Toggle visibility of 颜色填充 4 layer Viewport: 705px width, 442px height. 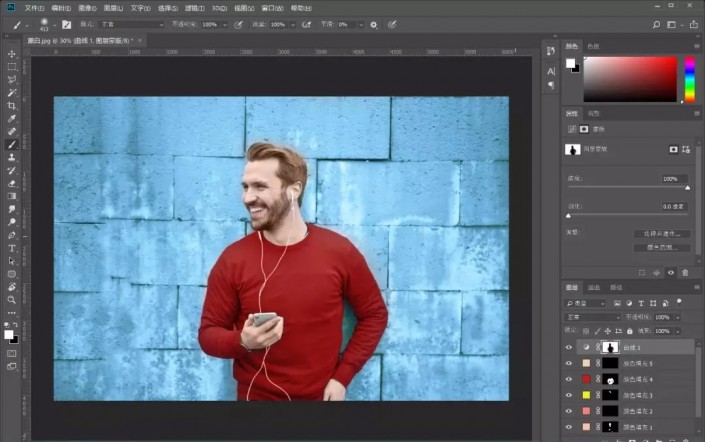[x=569, y=379]
